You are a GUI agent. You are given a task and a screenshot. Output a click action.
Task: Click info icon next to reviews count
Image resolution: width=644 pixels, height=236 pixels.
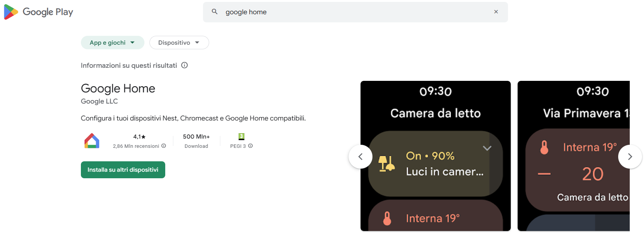click(164, 146)
